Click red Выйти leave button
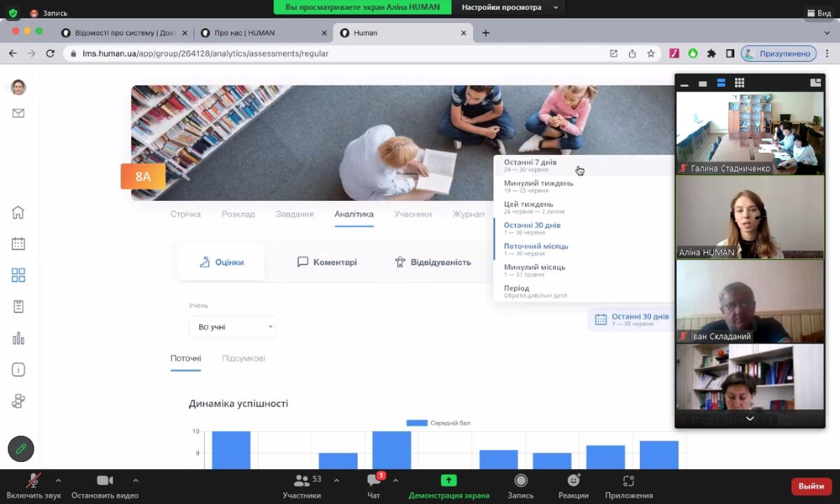Screen dimensions: 840x504 coord(811,486)
